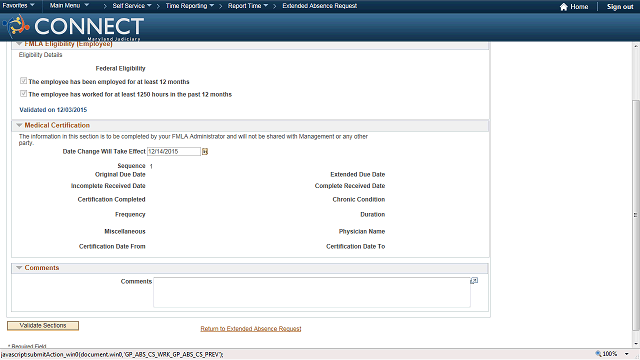Click Return to Extended Absence Request link
Viewport: 640px width, 360px height.
tap(251, 329)
